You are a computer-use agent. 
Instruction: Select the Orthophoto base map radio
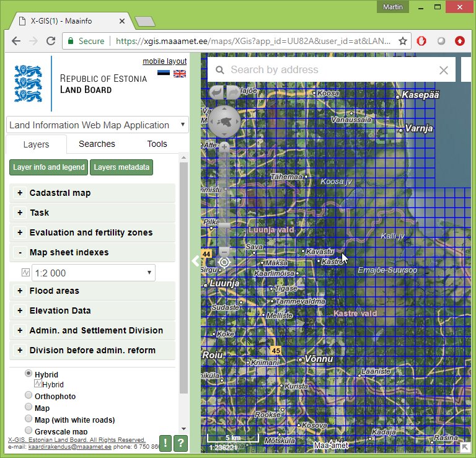(29, 395)
